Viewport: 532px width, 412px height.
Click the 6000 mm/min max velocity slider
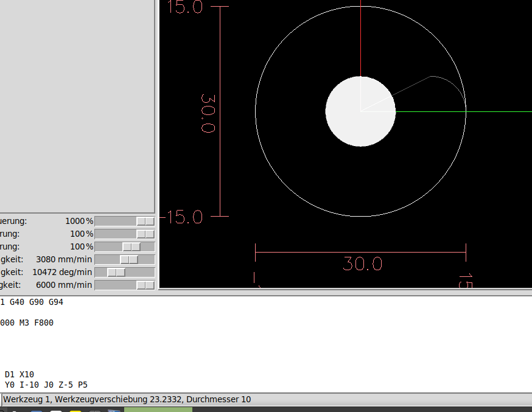coord(145,285)
